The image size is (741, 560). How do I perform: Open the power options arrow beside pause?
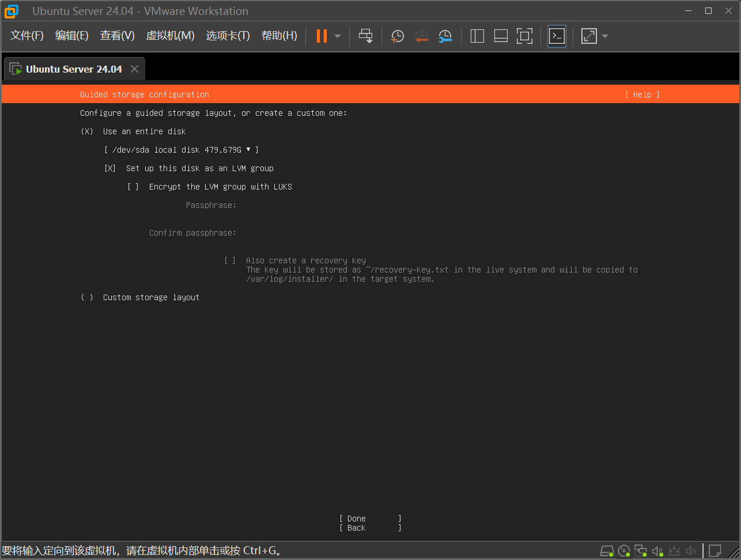pyautogui.click(x=338, y=36)
